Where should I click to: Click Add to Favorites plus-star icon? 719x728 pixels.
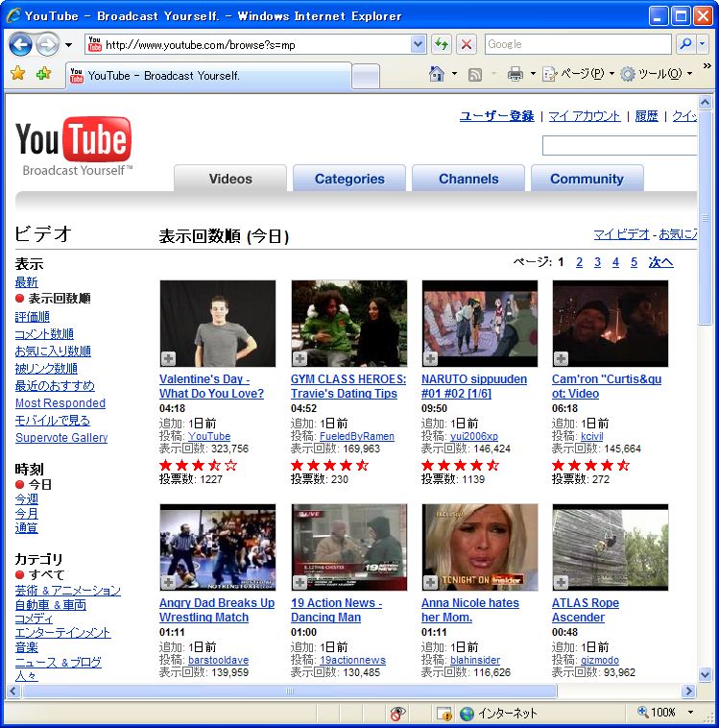coord(43,73)
